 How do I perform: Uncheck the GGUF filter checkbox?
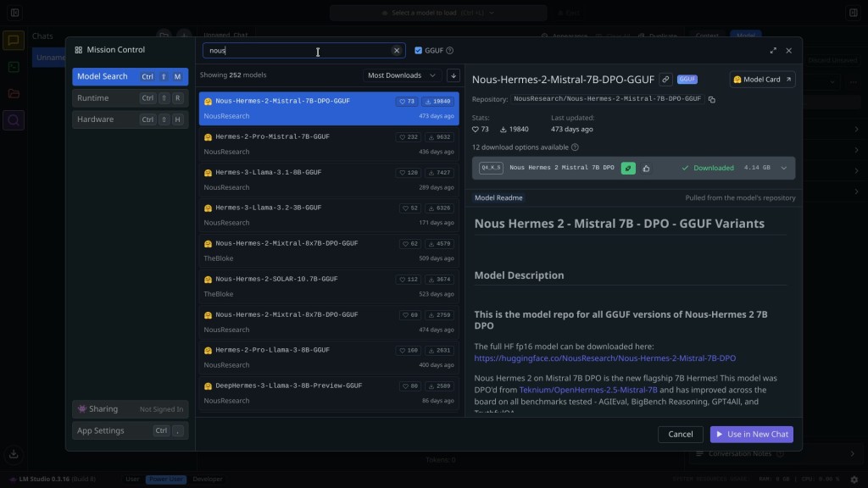418,51
